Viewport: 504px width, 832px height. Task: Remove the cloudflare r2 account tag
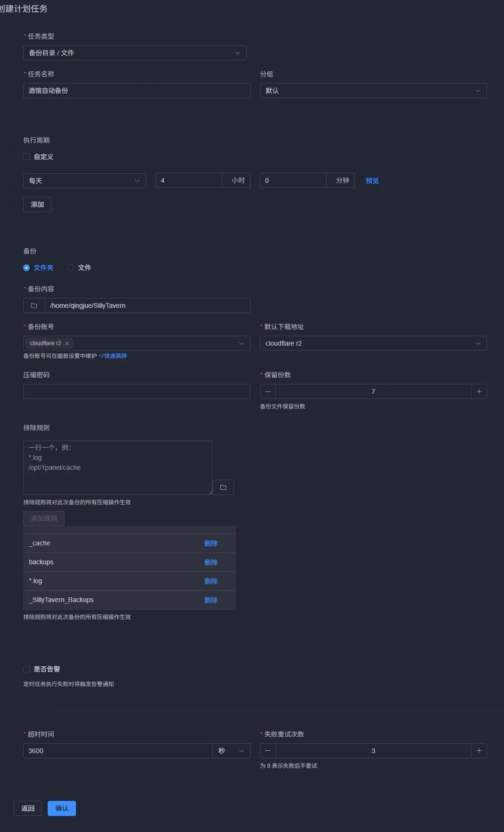tap(67, 343)
